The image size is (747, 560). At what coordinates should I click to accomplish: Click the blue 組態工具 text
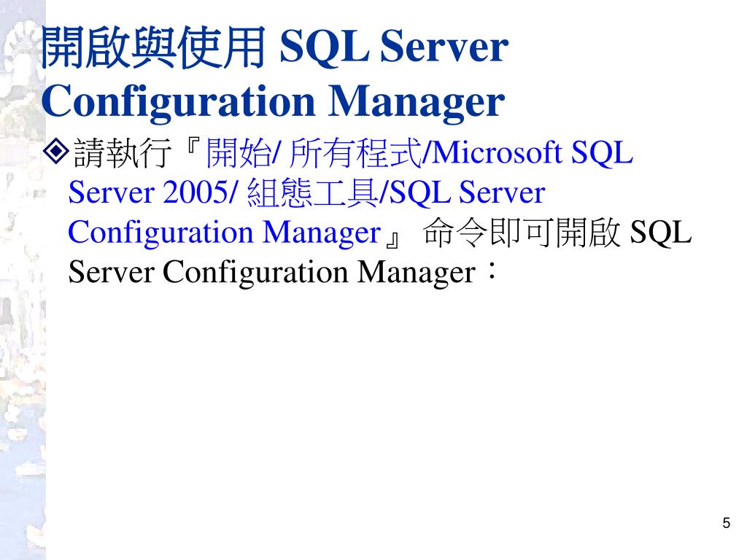point(313,192)
